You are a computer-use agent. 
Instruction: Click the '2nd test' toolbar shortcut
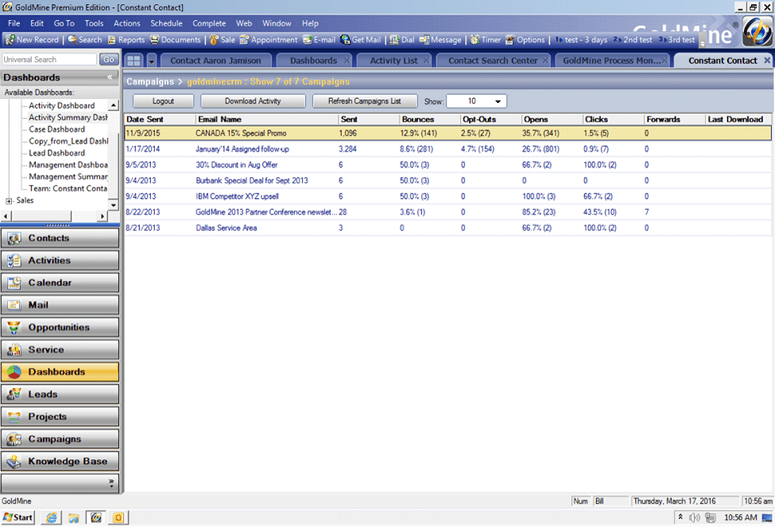coord(633,40)
